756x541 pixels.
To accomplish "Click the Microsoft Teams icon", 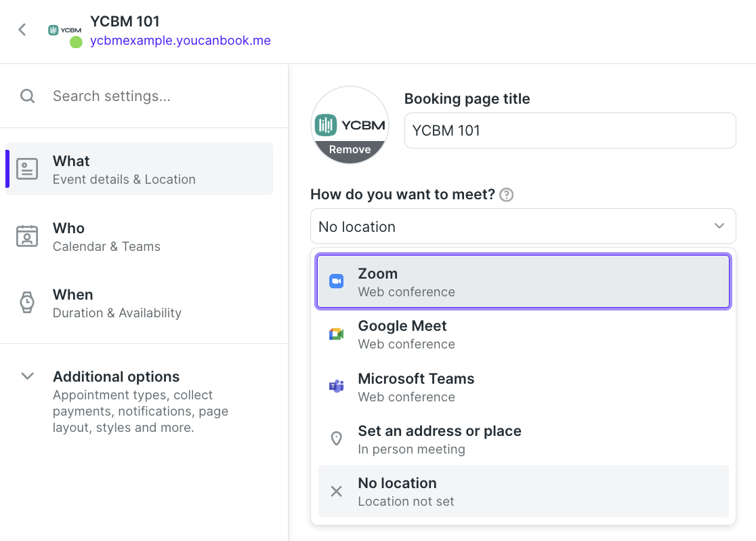I will [337, 386].
